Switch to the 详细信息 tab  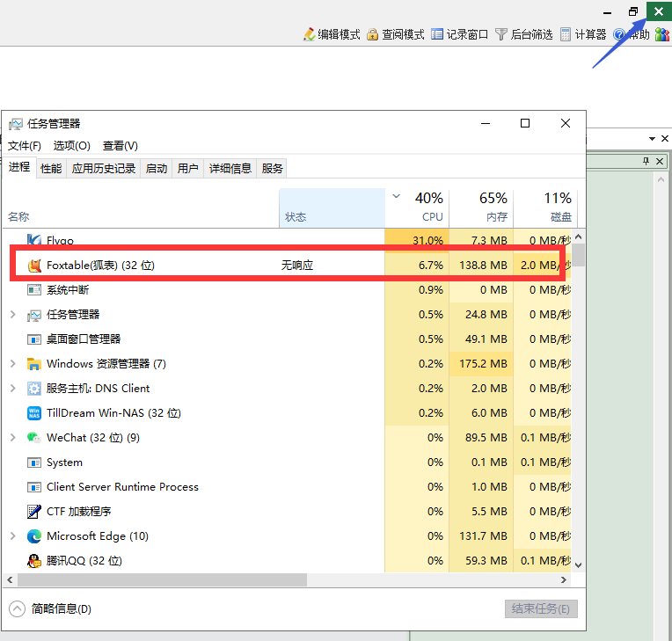click(x=230, y=169)
